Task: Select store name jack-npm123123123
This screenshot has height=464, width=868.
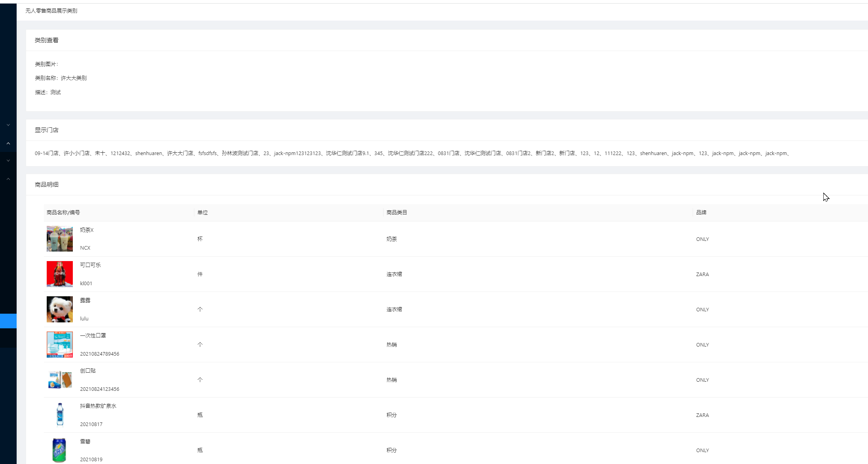Action: [297, 153]
